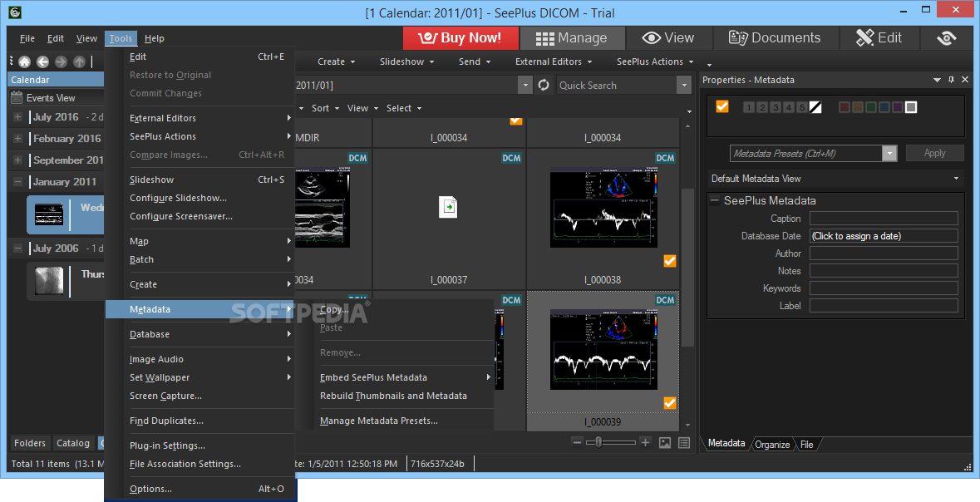Navigate back with the left arrow
Image resolution: width=980 pixels, height=502 pixels.
click(x=42, y=62)
